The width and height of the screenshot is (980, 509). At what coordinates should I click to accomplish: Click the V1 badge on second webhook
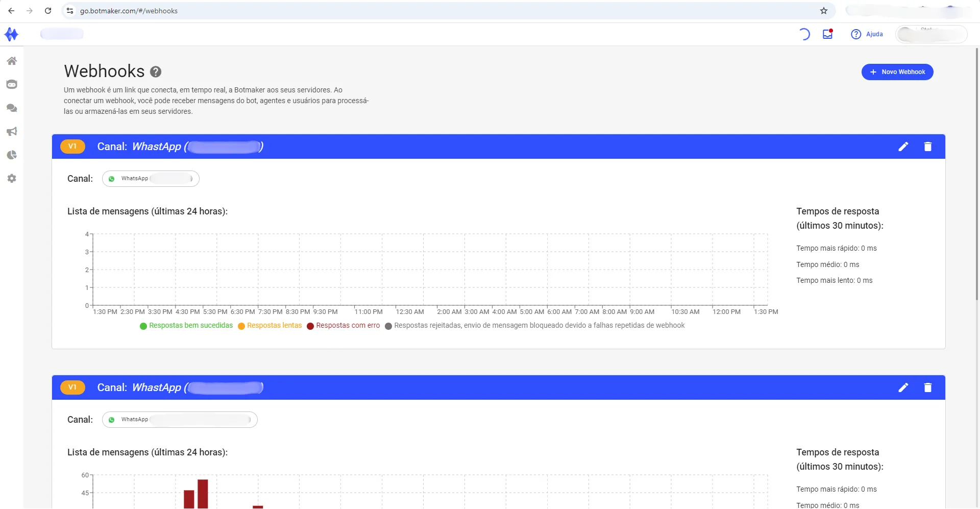pos(72,387)
